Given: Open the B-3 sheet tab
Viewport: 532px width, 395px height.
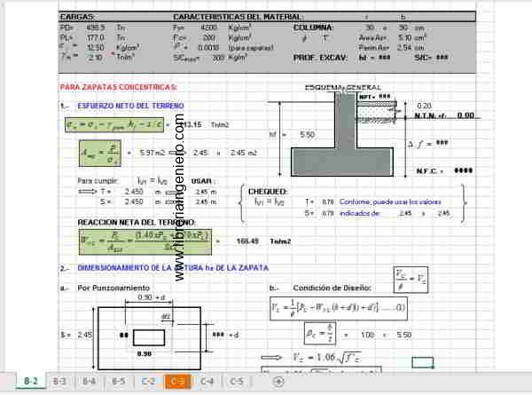Looking at the screenshot, I should (60, 382).
